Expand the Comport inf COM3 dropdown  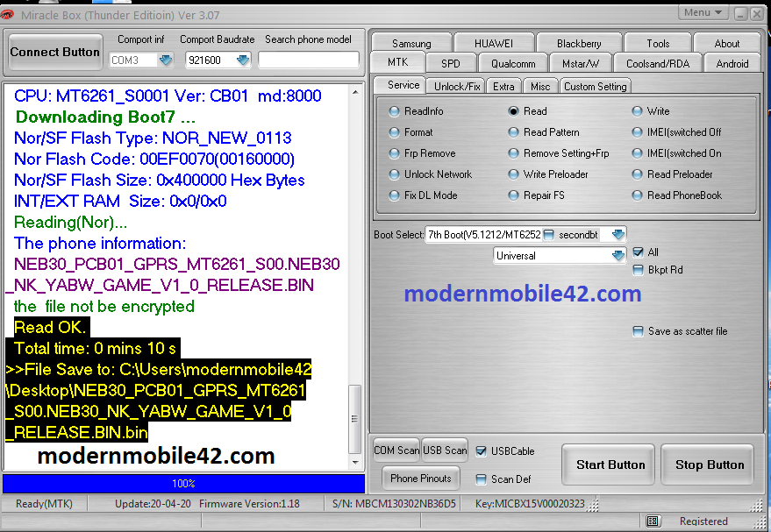click(x=166, y=60)
